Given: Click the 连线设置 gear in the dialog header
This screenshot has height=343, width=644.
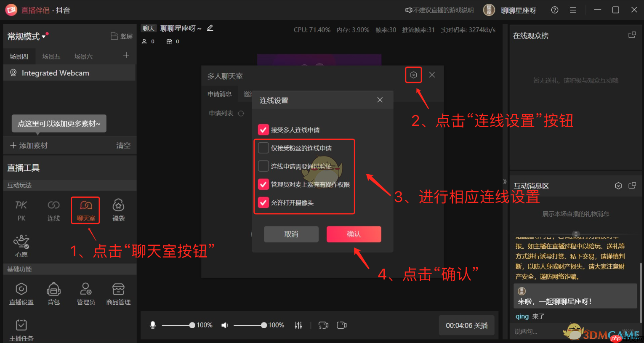Looking at the screenshot, I should tap(413, 74).
